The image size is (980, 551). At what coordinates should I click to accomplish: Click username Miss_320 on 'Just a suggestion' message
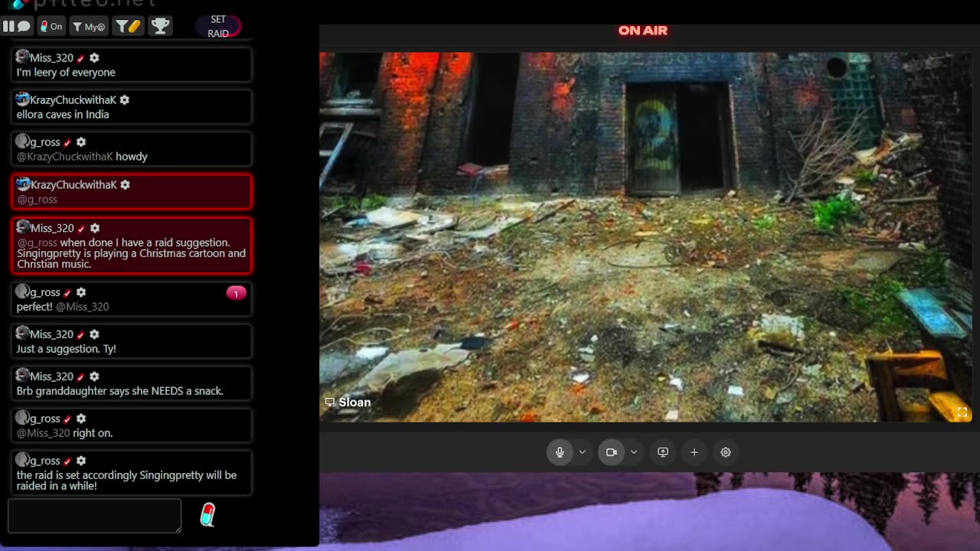click(x=51, y=334)
